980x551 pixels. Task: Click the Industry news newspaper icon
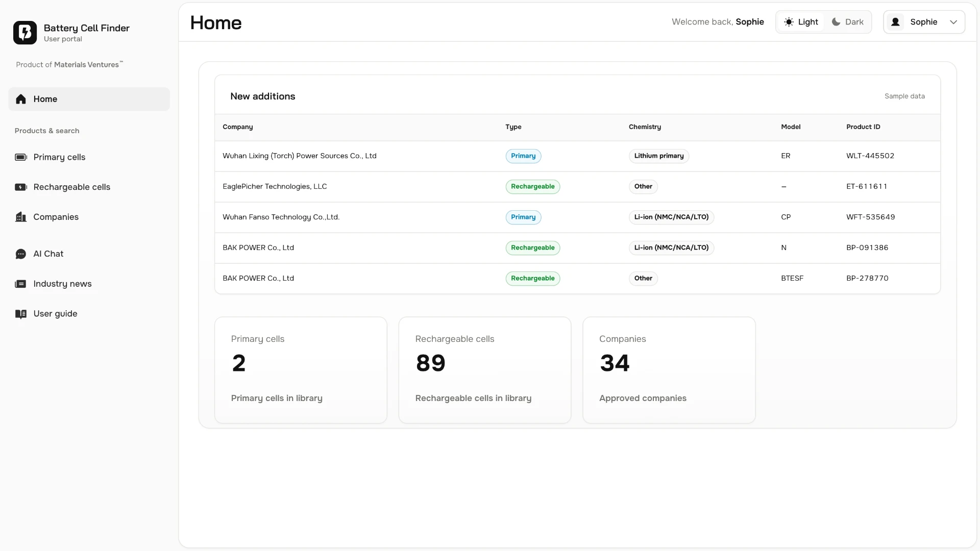(x=21, y=284)
